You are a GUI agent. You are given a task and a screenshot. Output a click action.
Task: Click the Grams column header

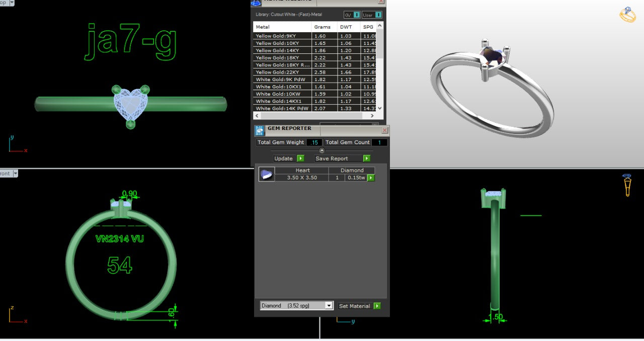(325, 27)
